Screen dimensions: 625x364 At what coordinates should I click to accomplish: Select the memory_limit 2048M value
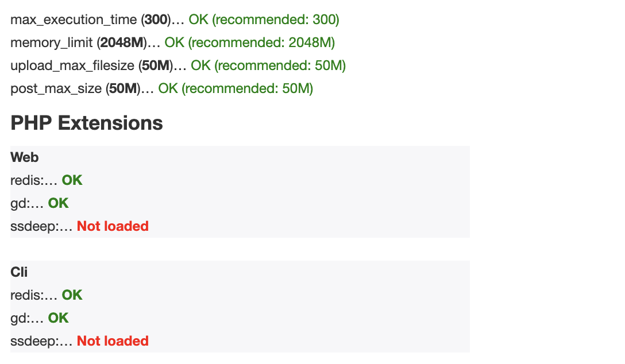(122, 42)
